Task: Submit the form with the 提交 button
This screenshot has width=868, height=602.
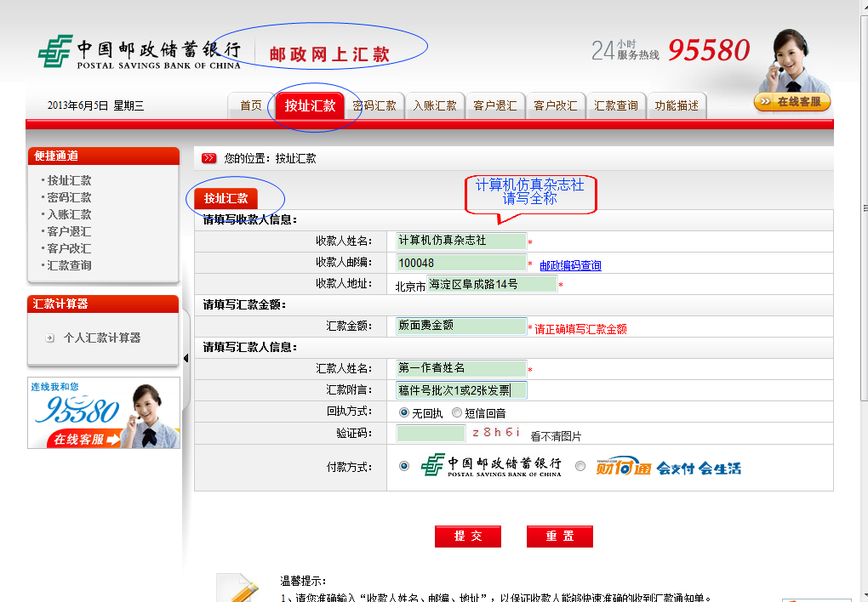Action: pos(468,537)
